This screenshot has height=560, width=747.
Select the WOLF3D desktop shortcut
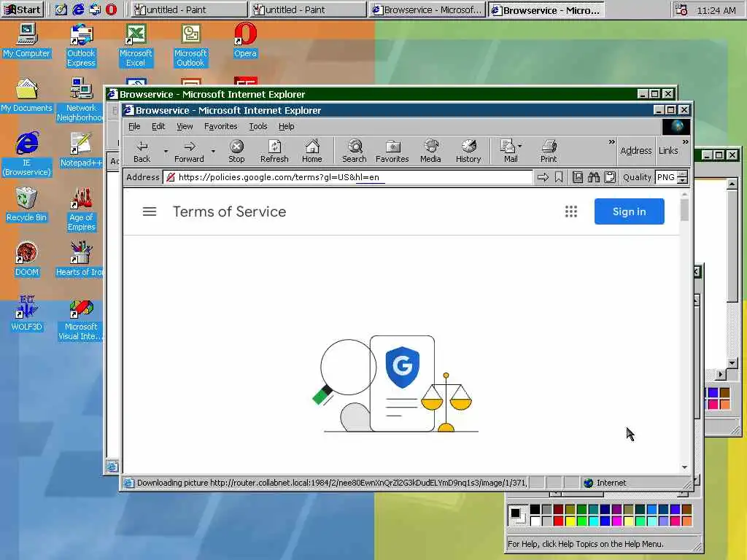point(27,314)
